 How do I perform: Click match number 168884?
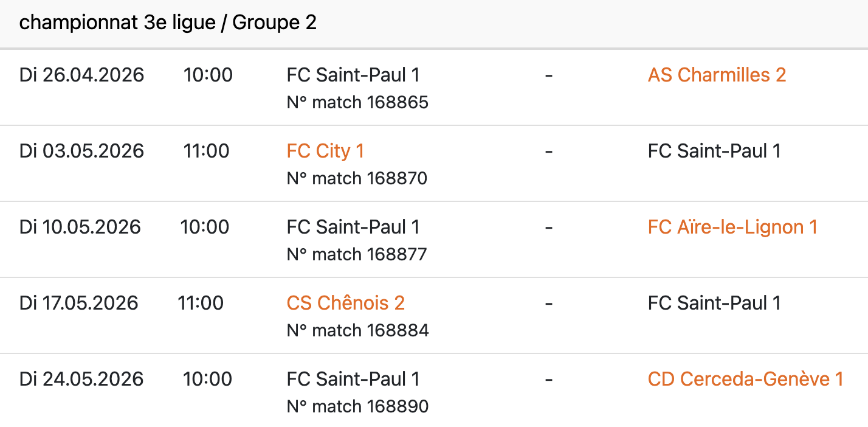point(357,330)
